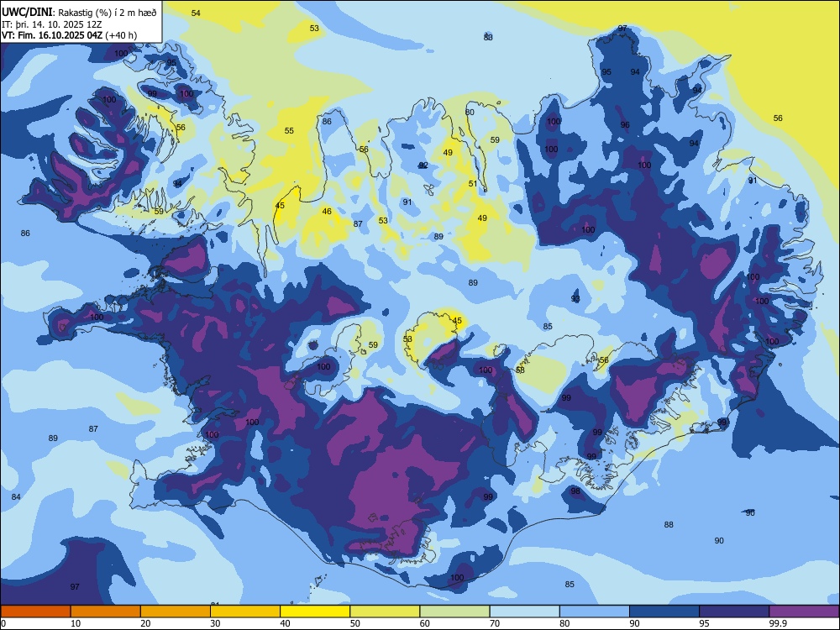Viewport: 840px width, 630px height.
Task: Click the legend scale label 60
Action: click(x=425, y=623)
